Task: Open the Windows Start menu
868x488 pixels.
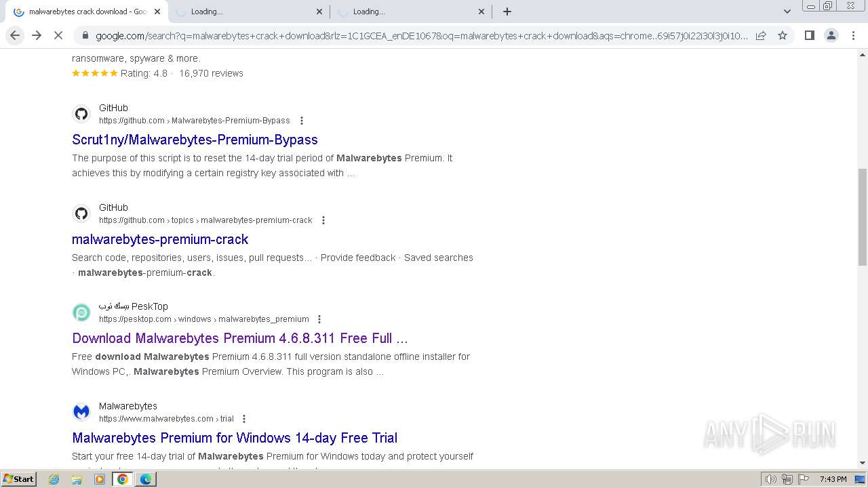Action: [x=18, y=479]
